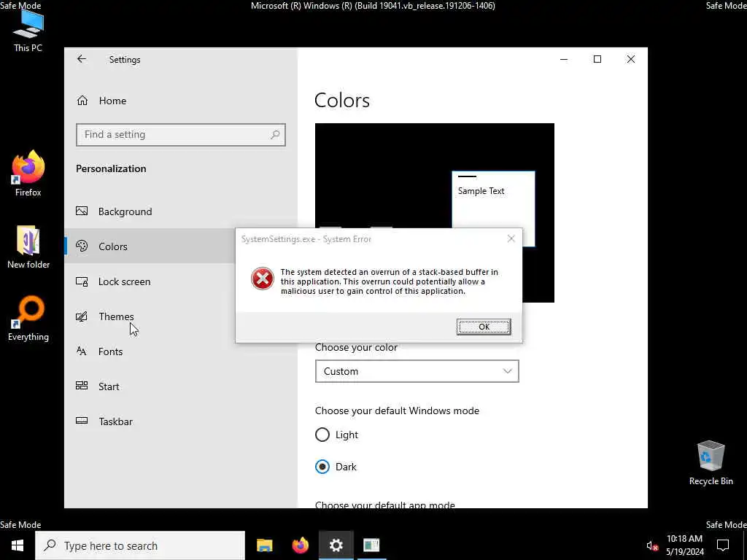Open the notification center icon
Viewport: 747px width, 560px height.
(x=723, y=545)
